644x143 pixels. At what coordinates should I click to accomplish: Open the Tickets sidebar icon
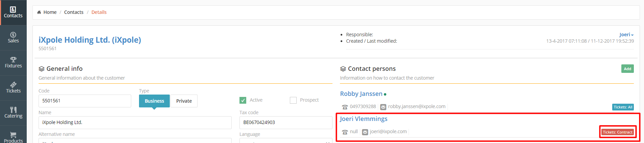pyautogui.click(x=13, y=85)
